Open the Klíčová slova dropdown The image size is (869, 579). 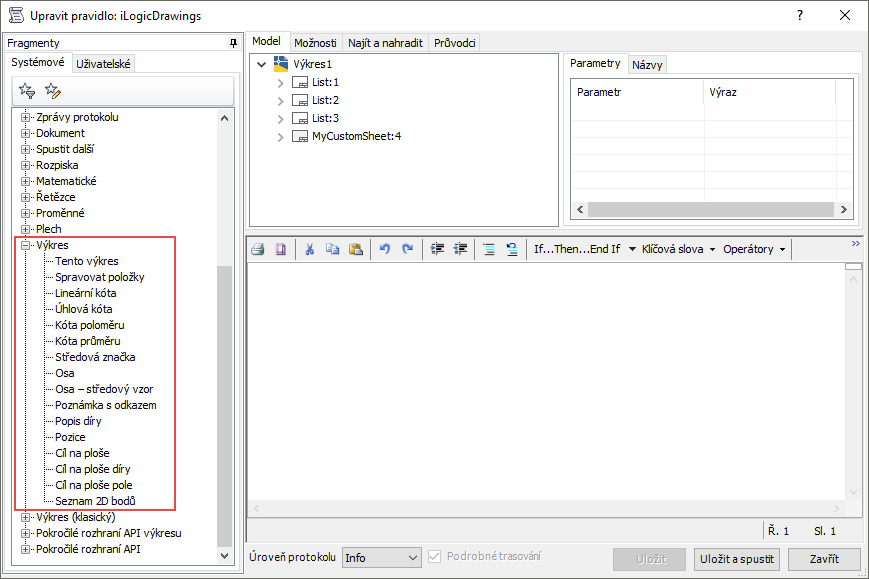pyautogui.click(x=678, y=249)
